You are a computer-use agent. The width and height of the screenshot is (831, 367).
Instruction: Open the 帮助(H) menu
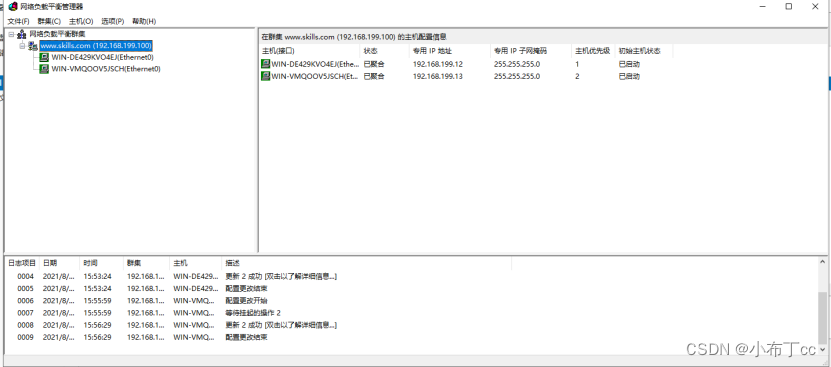(144, 21)
